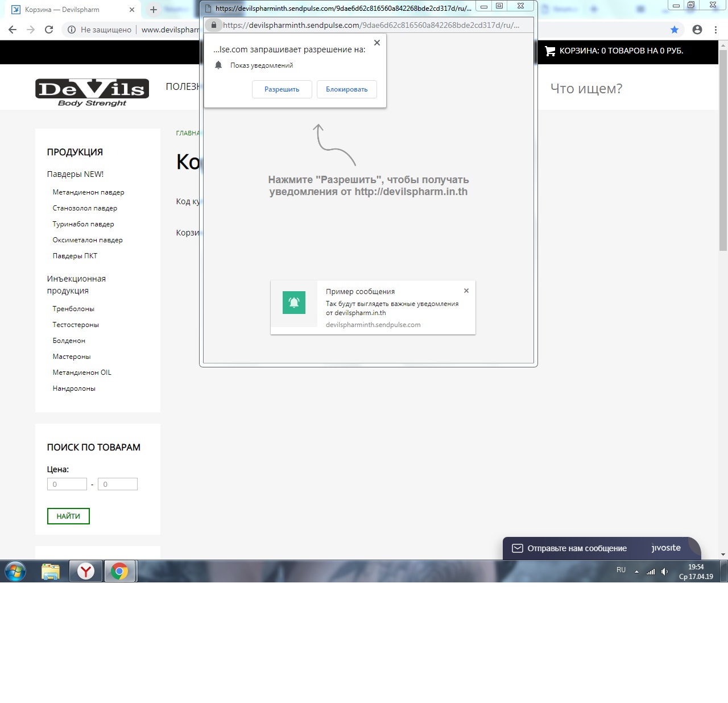Open the Windows Start menu
The image size is (728, 703).
(x=15, y=571)
